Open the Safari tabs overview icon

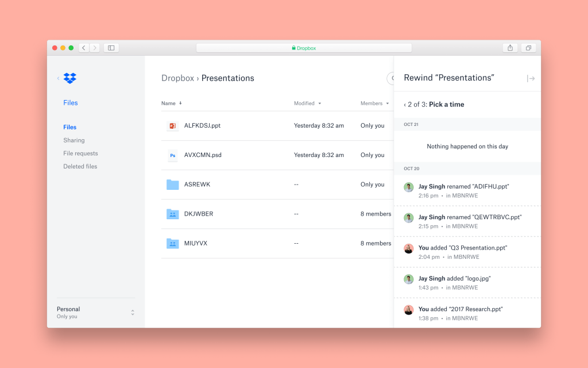pyautogui.click(x=528, y=48)
